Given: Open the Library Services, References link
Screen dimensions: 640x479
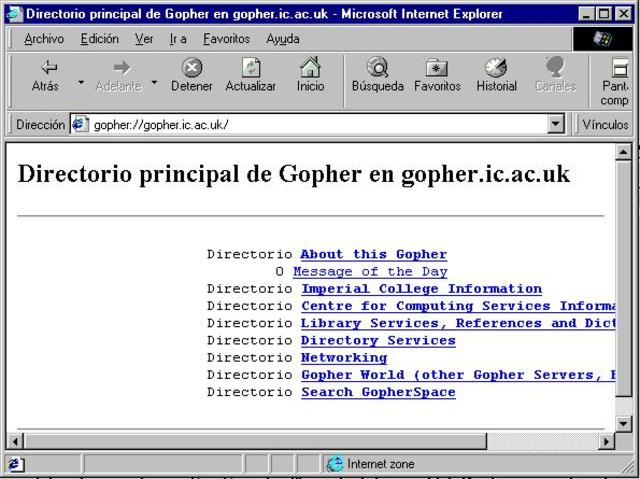Looking at the screenshot, I should 458,323.
